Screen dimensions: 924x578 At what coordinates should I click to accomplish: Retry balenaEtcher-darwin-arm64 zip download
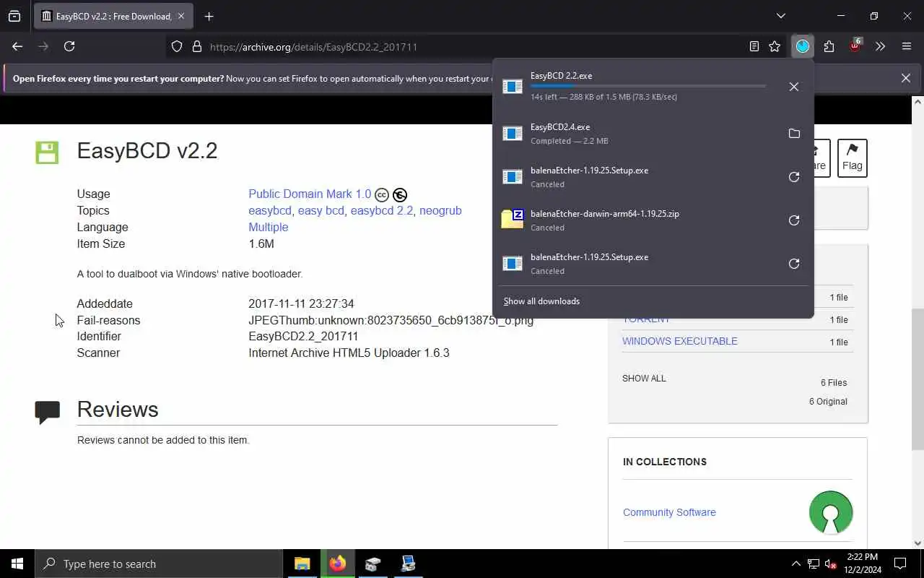point(794,220)
